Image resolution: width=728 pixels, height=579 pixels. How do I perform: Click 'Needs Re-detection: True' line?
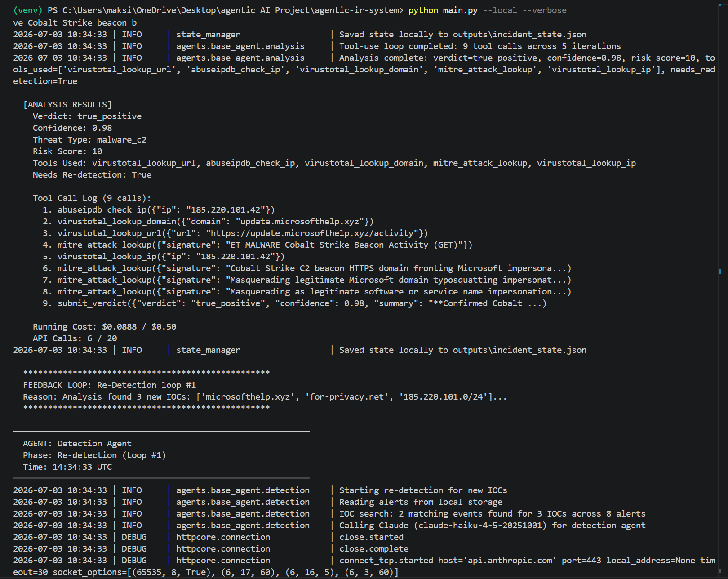[92, 175]
